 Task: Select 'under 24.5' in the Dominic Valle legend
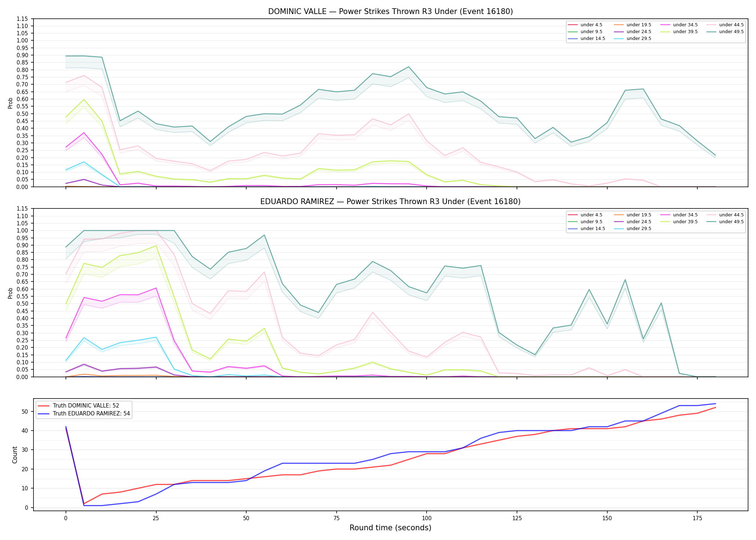(x=639, y=32)
